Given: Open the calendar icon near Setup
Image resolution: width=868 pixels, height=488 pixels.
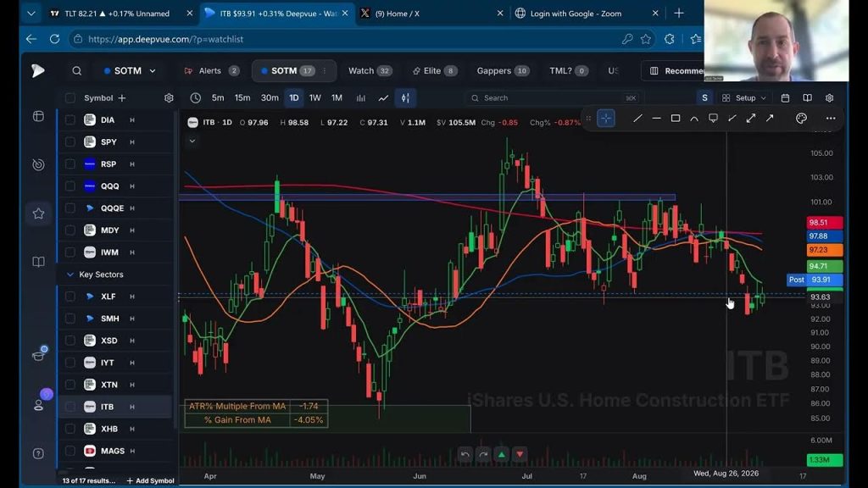Looking at the screenshot, I should [x=785, y=98].
